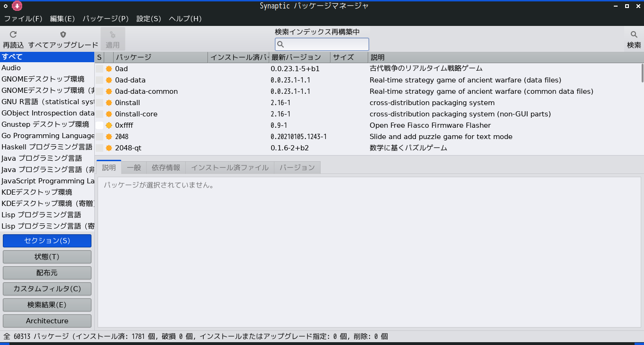Switch to the インストール済ファイル tab
The height and width of the screenshot is (345, 644).
click(x=230, y=167)
